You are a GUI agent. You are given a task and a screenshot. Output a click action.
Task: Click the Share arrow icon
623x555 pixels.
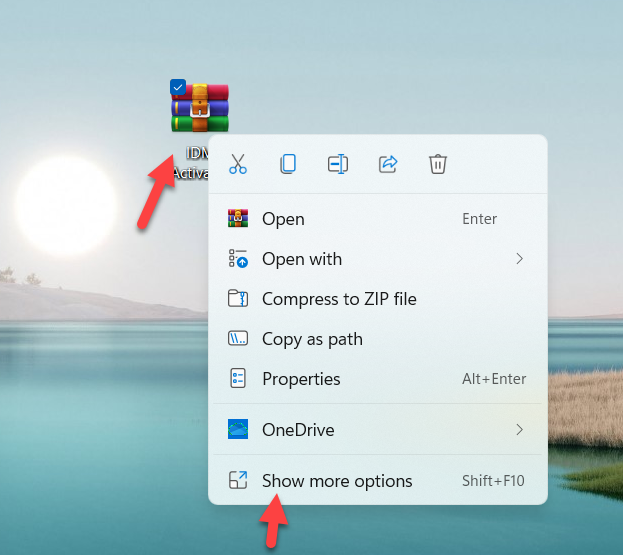388,164
